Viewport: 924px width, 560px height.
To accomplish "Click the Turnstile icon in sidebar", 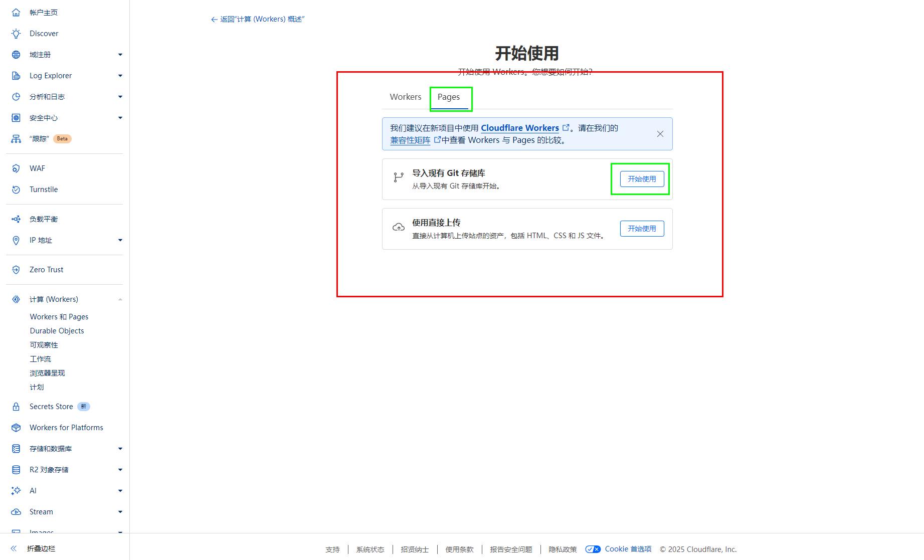I will click(x=16, y=190).
